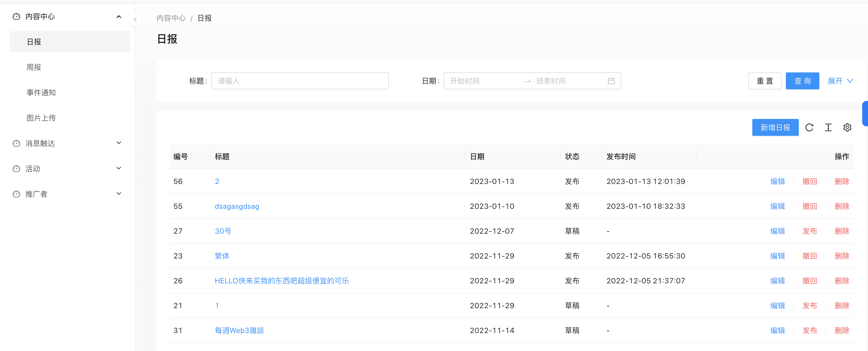Click the dashboard icon next to 推广者

(x=16, y=194)
